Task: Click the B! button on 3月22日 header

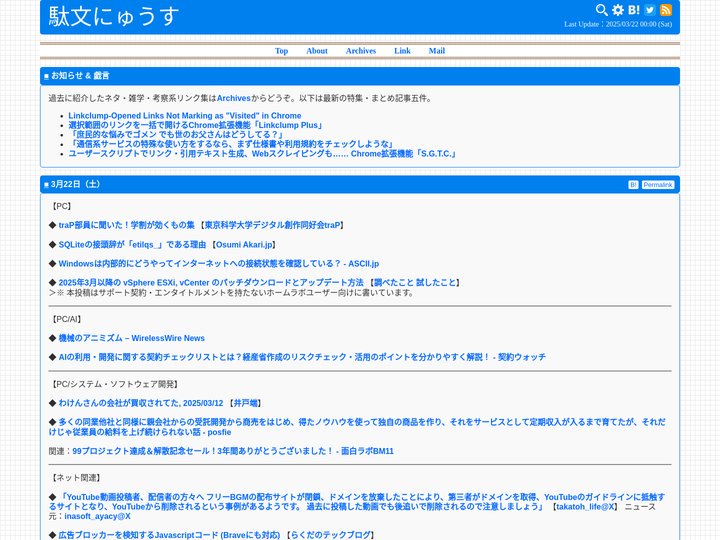Action: tap(633, 185)
